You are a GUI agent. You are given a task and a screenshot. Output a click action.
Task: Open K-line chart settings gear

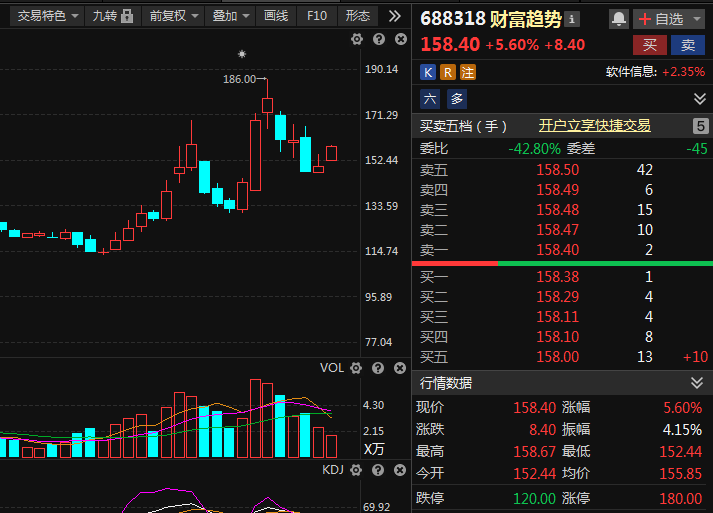[x=357, y=40]
